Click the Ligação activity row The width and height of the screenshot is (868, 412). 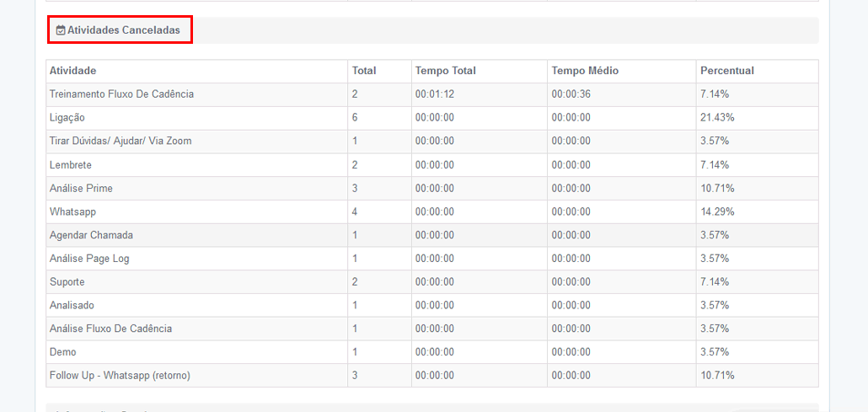point(432,118)
